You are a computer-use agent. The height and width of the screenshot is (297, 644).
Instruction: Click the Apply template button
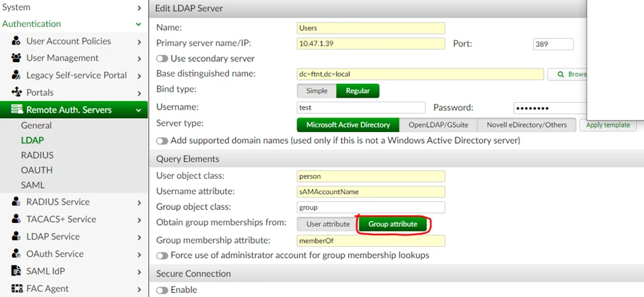coord(608,125)
